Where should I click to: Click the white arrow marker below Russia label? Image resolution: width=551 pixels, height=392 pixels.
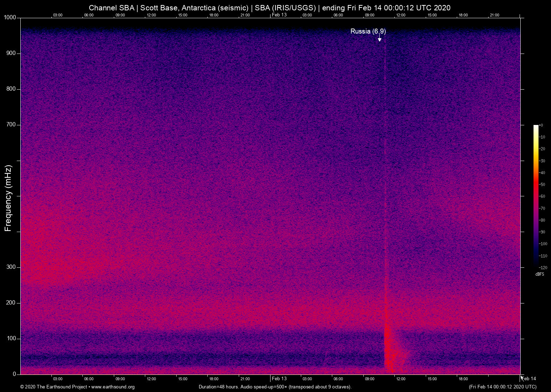[379, 39]
